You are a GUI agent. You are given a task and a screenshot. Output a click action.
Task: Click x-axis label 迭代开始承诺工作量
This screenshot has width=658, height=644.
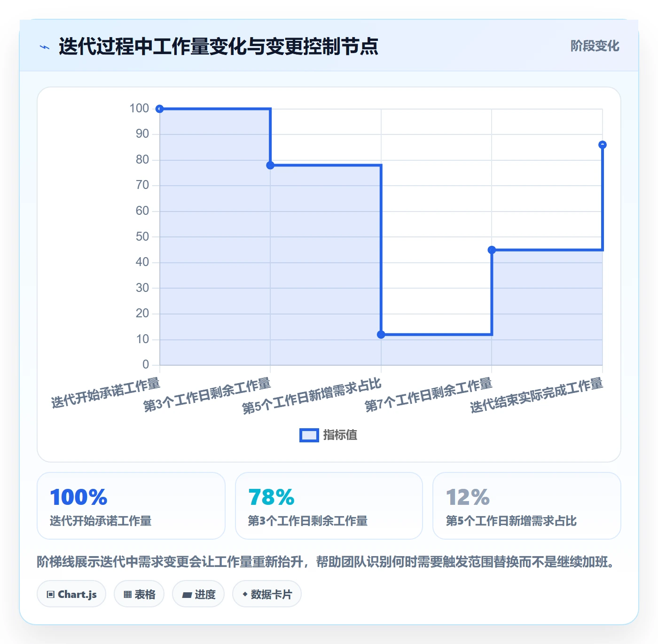click(x=106, y=393)
